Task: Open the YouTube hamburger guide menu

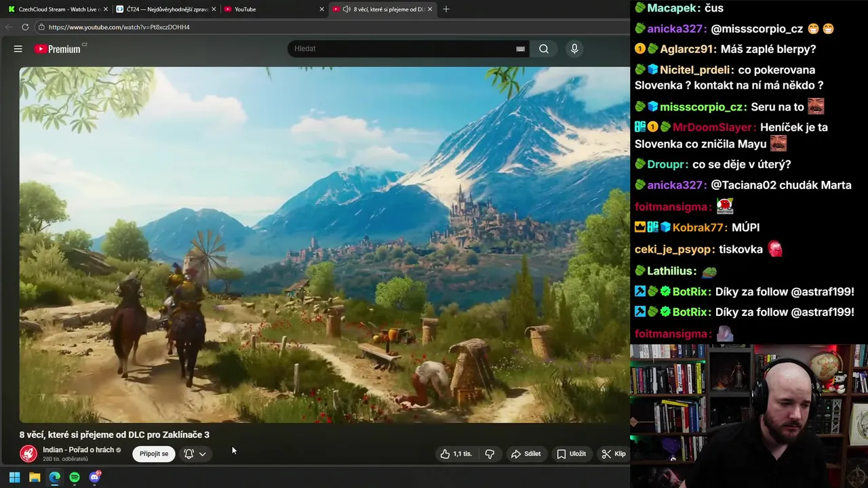Action: (18, 49)
